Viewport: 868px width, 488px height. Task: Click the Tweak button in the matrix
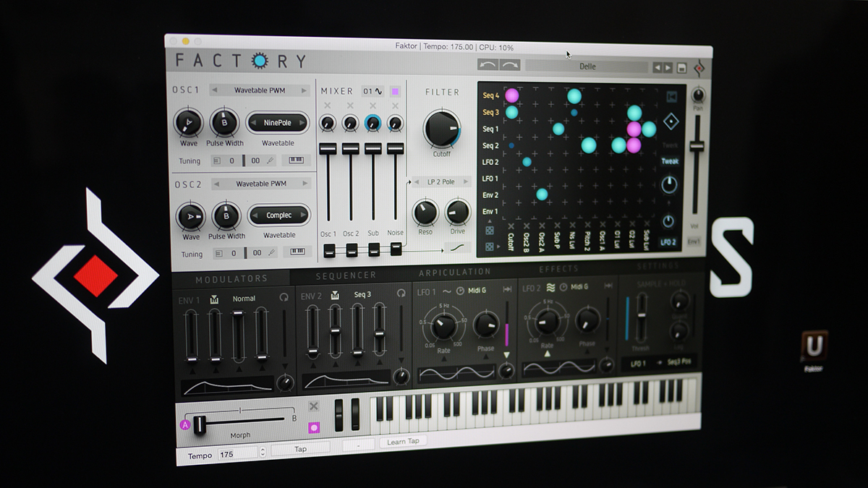670,161
